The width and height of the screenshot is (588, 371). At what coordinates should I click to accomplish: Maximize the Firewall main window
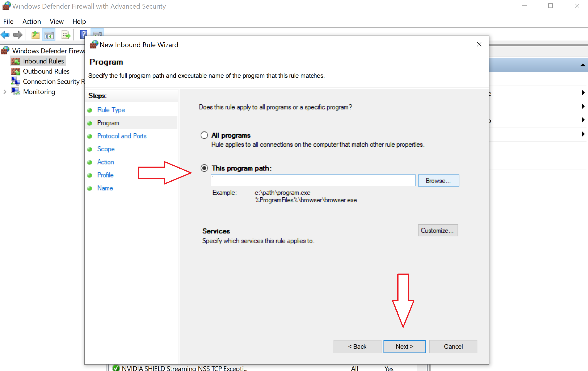pos(550,6)
